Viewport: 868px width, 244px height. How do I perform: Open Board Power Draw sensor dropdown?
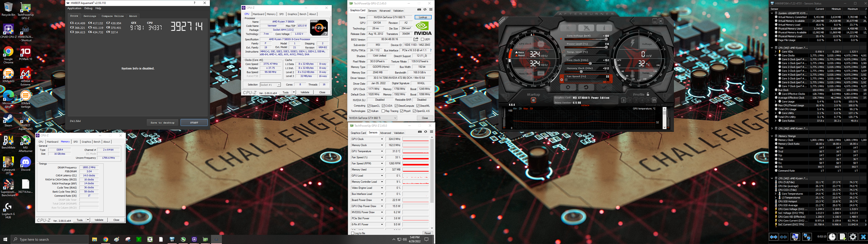click(x=382, y=200)
